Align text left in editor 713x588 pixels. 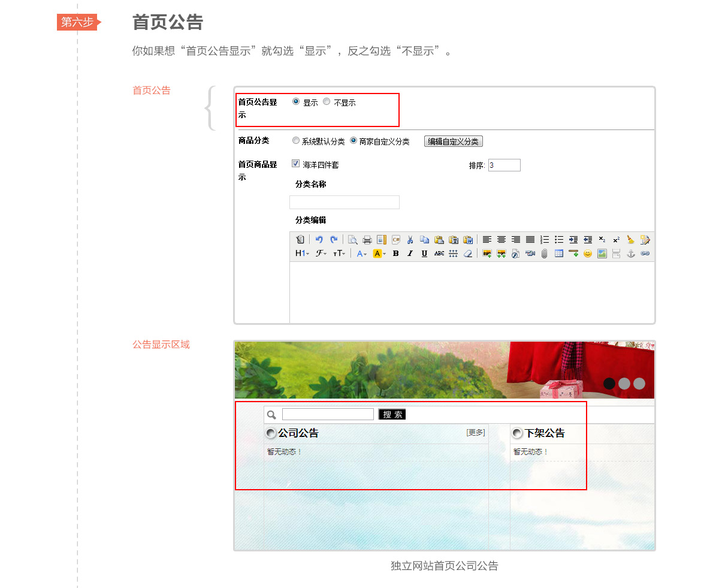coord(487,240)
